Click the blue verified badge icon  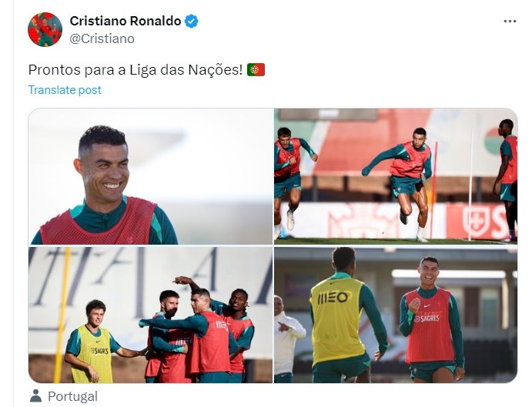(192, 22)
